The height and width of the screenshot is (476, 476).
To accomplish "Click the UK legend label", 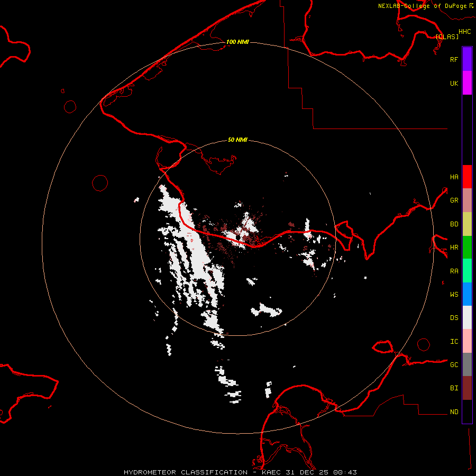I will click(454, 83).
